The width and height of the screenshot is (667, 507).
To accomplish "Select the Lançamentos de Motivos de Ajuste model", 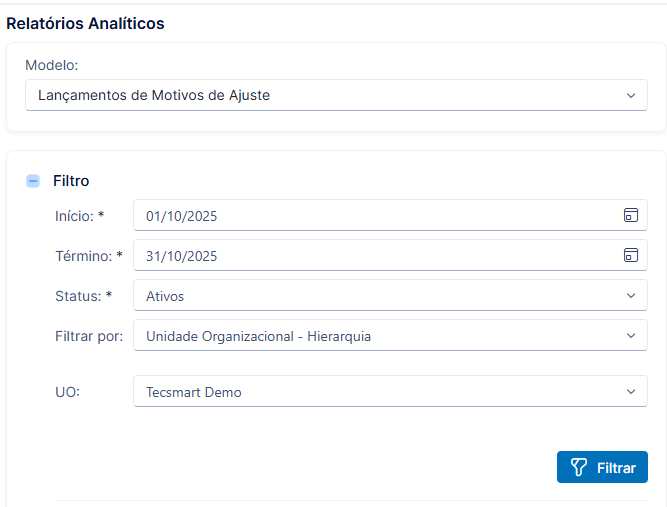I will (336, 95).
